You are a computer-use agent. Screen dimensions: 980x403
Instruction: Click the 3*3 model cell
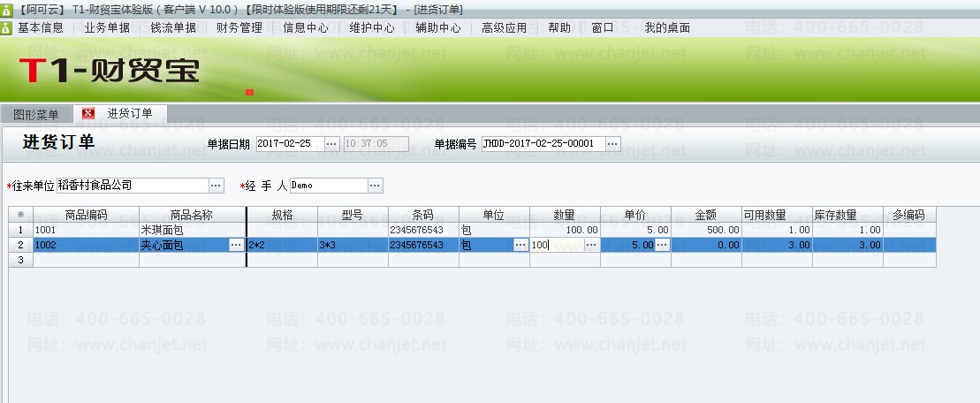coord(353,245)
